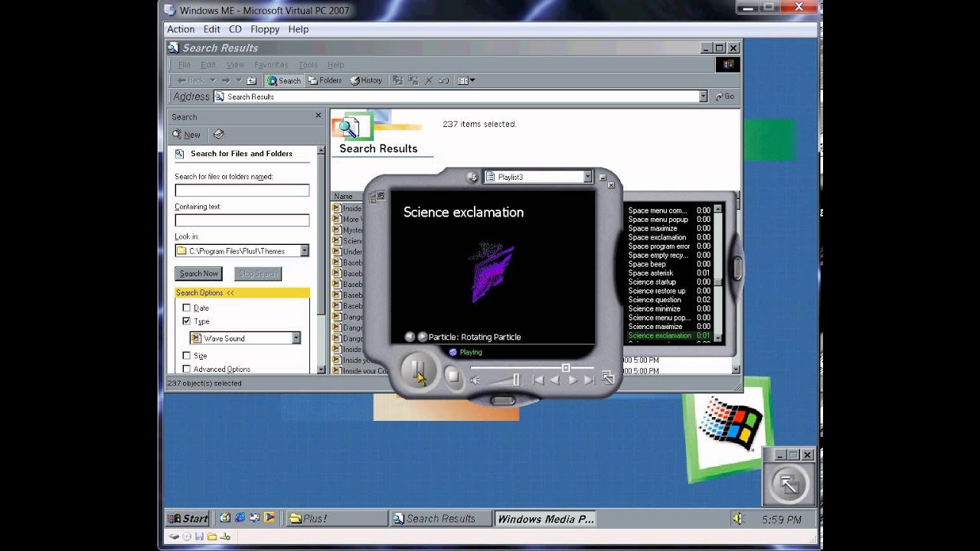Click the Go button beside Address bar
980x551 pixels.
[x=724, y=96]
